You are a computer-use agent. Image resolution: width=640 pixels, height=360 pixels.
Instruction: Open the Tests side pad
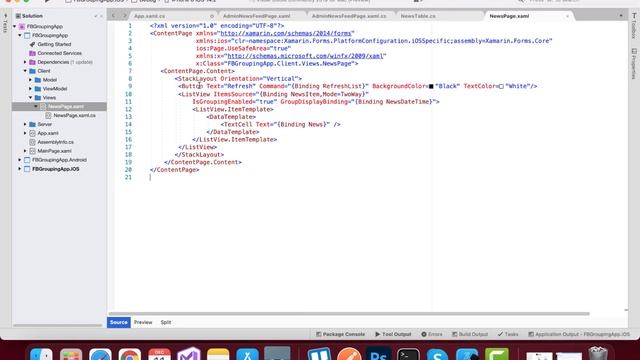[x=5, y=24]
